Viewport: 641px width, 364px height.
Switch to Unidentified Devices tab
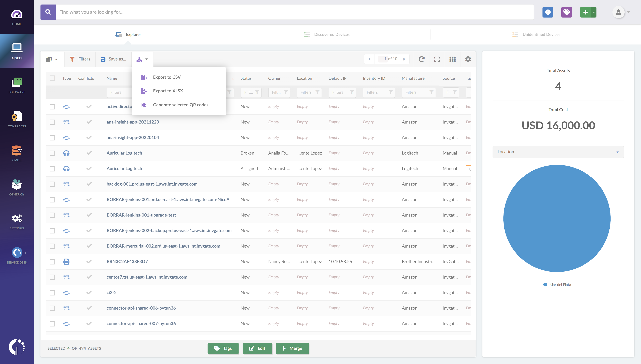pyautogui.click(x=541, y=34)
